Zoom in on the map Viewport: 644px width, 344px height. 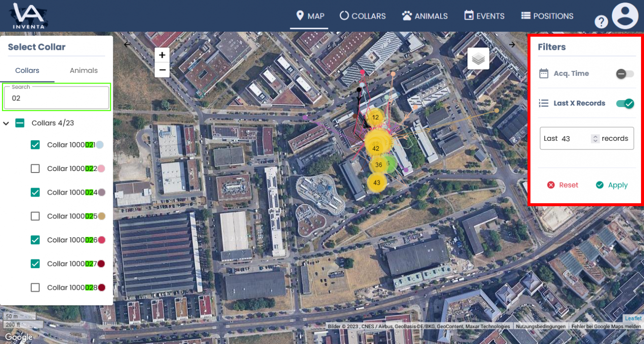pos(162,55)
